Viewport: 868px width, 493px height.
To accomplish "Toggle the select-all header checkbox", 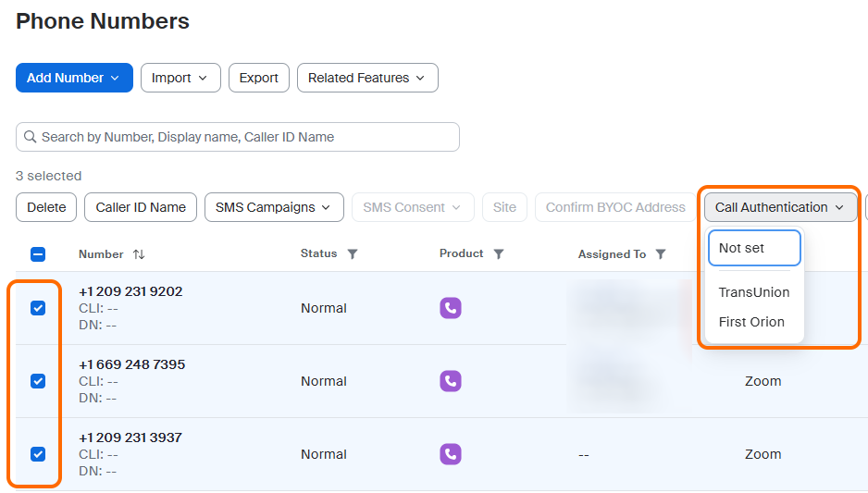I will [38, 254].
